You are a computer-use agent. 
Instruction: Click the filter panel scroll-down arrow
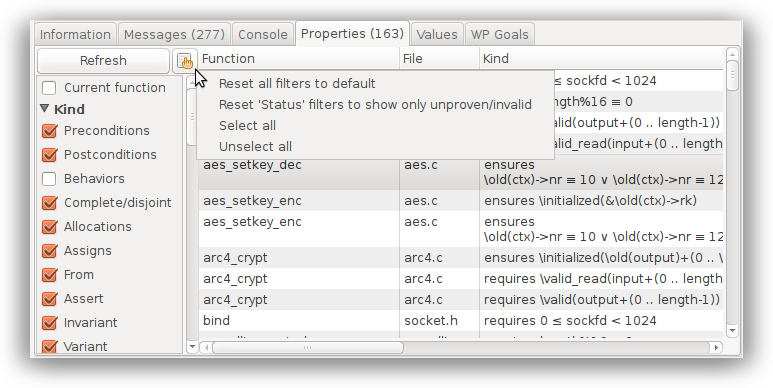(x=192, y=347)
